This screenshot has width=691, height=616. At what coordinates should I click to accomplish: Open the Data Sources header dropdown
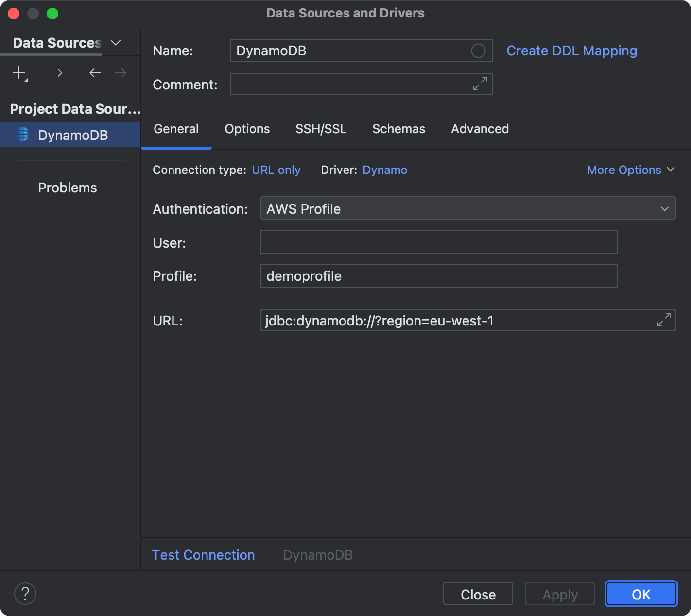(116, 43)
